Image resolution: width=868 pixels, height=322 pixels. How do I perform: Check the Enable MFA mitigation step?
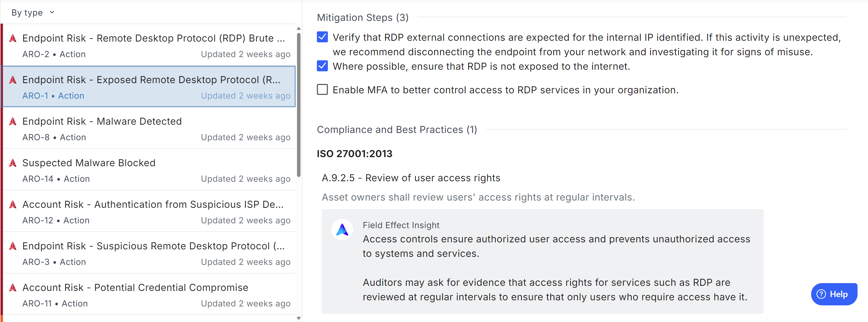click(322, 90)
